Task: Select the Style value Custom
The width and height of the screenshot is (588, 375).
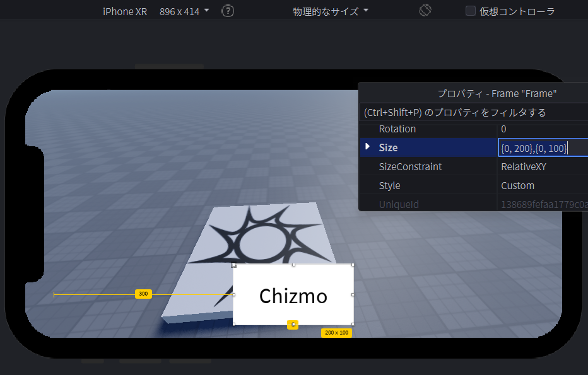Action: click(517, 186)
